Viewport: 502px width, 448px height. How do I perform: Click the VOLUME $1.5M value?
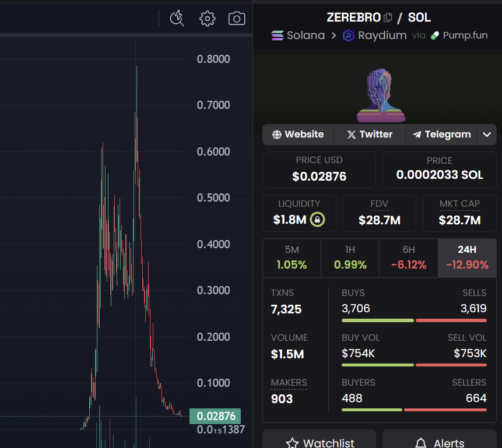click(x=287, y=354)
